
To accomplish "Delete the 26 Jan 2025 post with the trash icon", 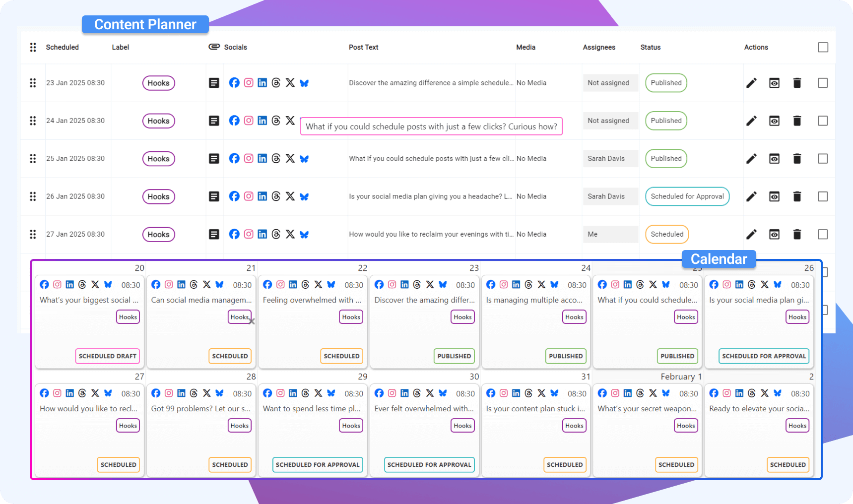I will pos(797,196).
